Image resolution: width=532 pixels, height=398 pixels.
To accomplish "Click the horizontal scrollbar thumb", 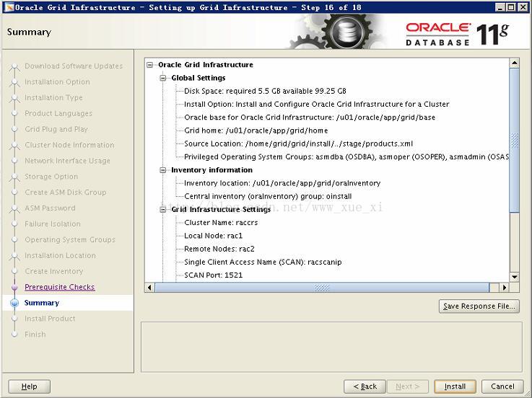I will [322, 288].
